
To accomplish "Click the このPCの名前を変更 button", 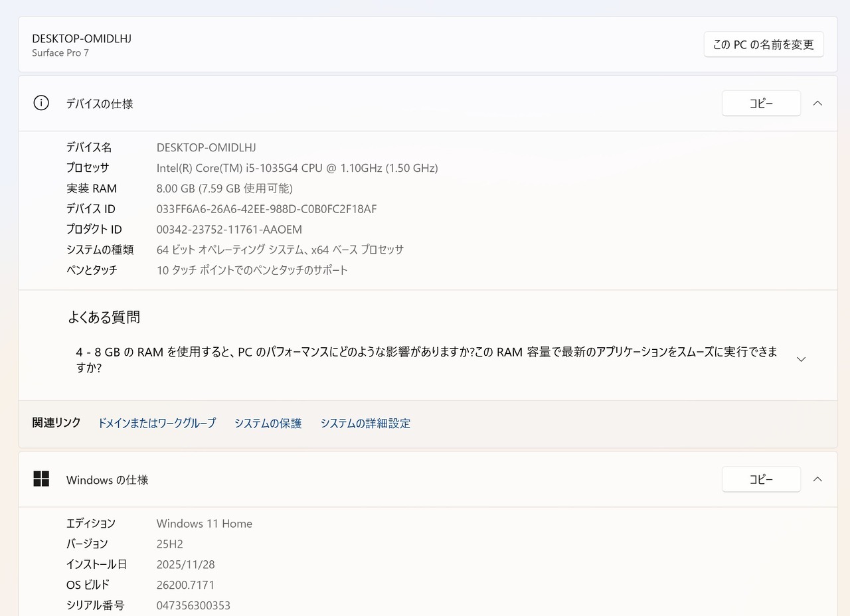I will click(x=763, y=44).
